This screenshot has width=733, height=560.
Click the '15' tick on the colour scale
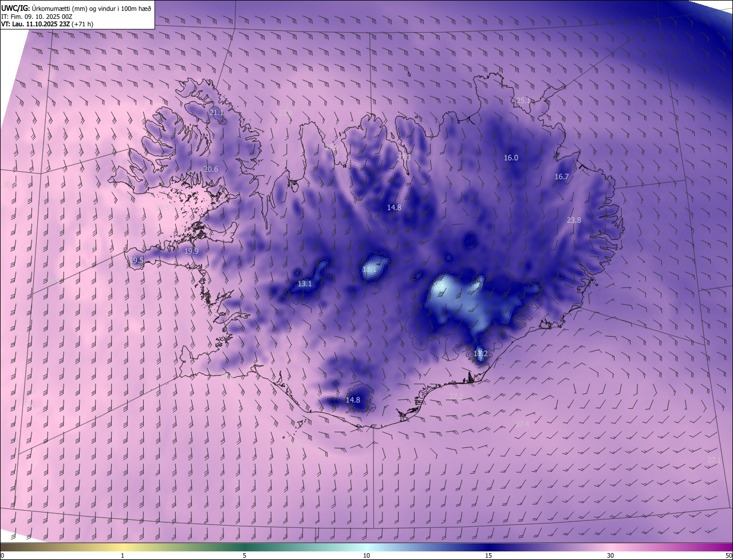(488, 556)
